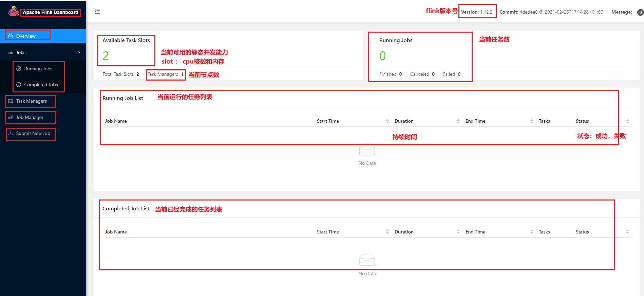Sort running jobs by Start Time
The height and width of the screenshot is (296, 644).
pos(387,121)
